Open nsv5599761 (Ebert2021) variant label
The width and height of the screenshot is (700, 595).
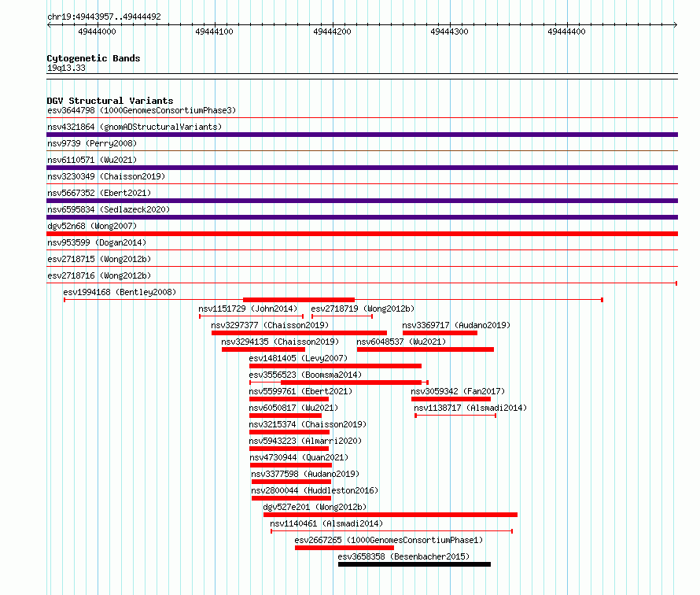(x=300, y=391)
